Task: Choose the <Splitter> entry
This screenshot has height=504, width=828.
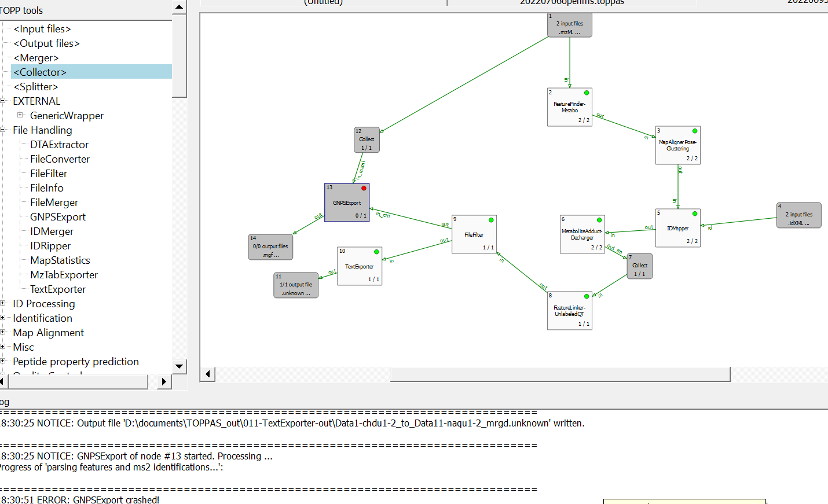Action: point(36,87)
